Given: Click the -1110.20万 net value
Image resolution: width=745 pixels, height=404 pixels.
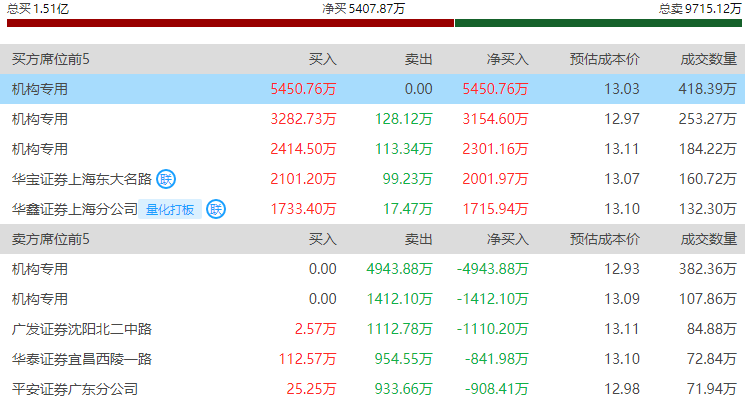Looking at the screenshot, I should (x=492, y=329).
